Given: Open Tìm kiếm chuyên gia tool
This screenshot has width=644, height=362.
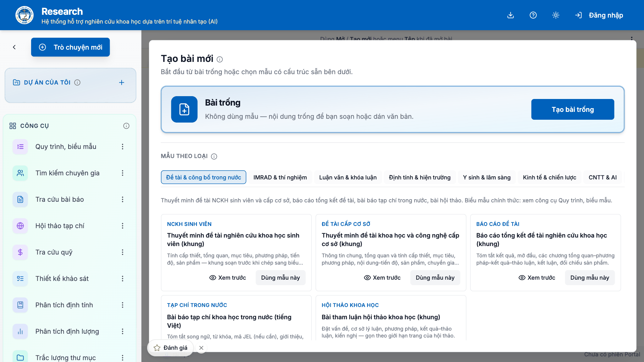Looking at the screenshot, I should click(67, 173).
